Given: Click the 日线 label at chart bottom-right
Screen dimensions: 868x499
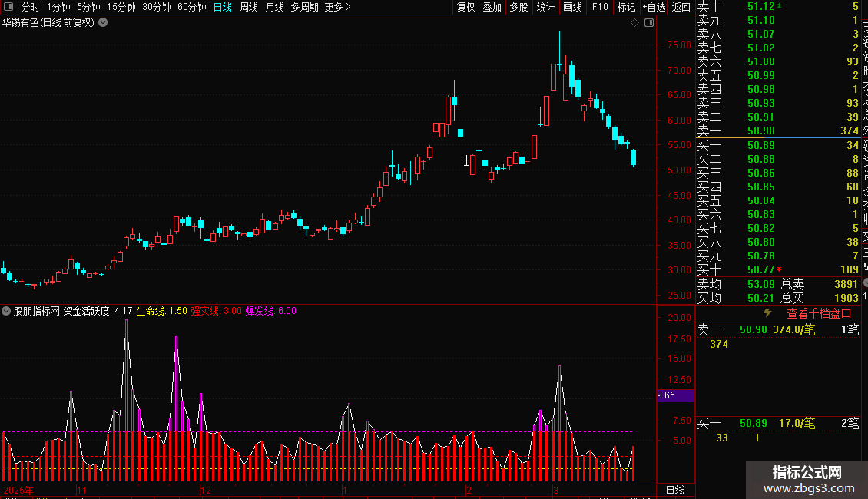Looking at the screenshot, I should 674,490.
